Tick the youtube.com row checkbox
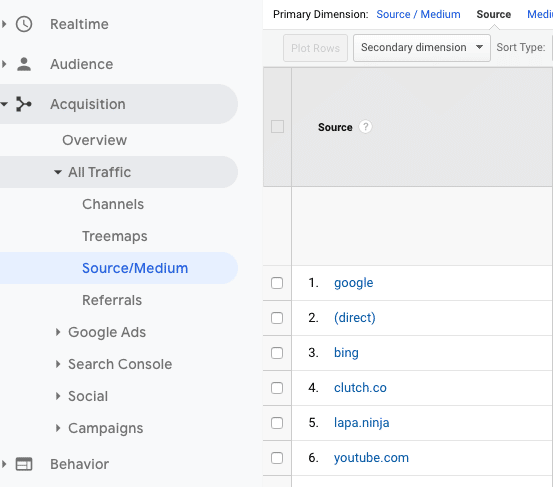Screen dimensions: 553x487 tap(277, 458)
